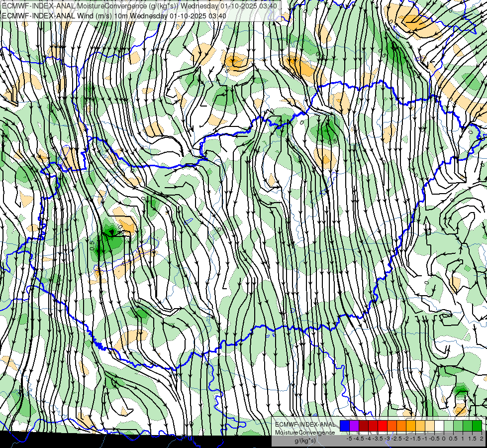The width and height of the screenshot is (487, 448).
Task: Pick the palest green swatch between 0 and 0.5
Action: (449, 426)
